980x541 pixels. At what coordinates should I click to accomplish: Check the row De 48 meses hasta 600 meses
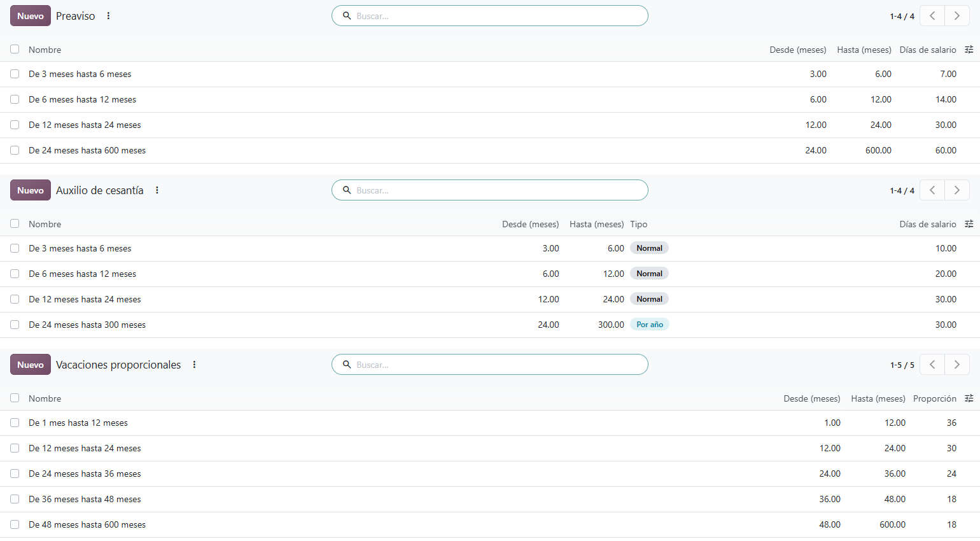pos(15,524)
